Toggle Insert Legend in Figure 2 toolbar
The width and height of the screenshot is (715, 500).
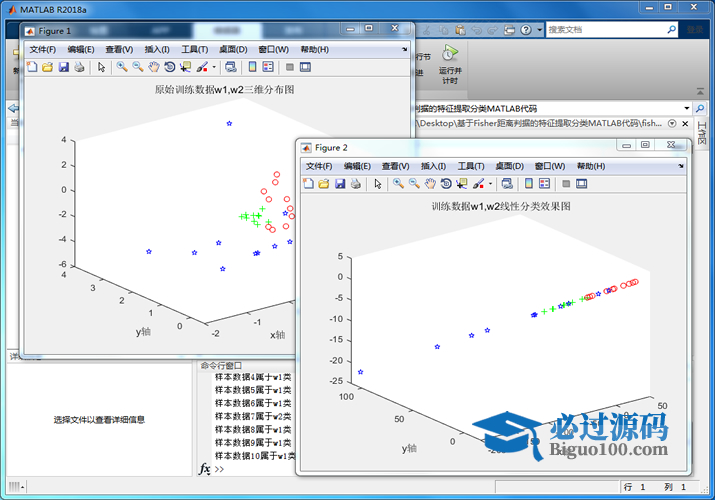tap(544, 184)
